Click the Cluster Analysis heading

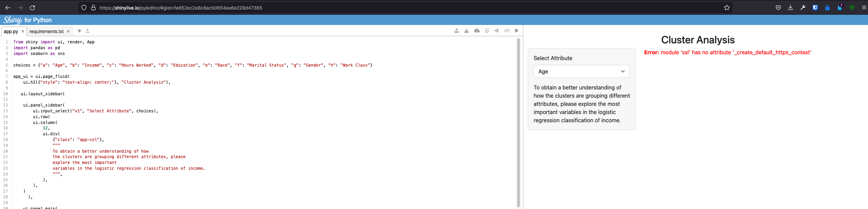pos(698,40)
